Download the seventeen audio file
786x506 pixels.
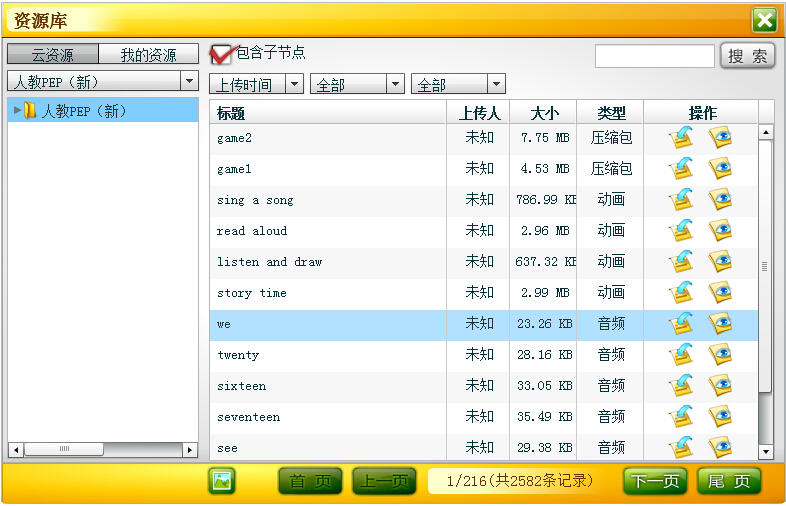(681, 417)
